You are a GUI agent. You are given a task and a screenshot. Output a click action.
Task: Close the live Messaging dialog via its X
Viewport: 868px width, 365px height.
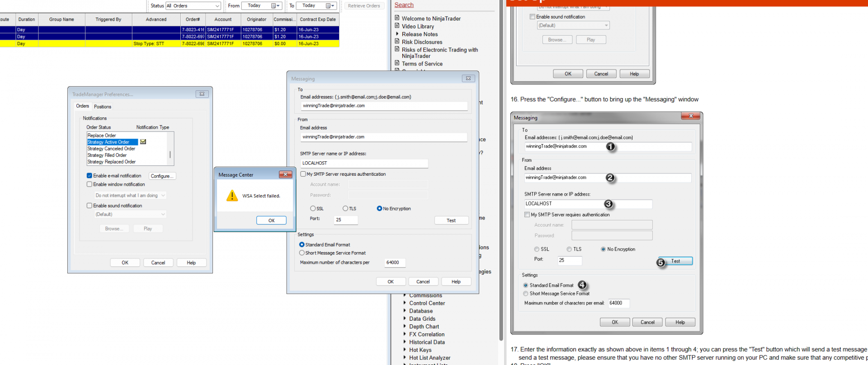pos(468,78)
